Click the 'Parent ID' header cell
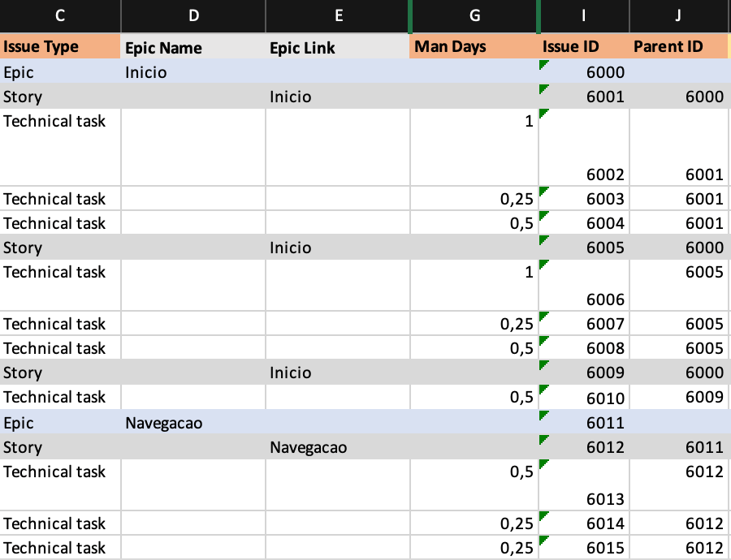This screenshot has height=560, width=731. 678,46
